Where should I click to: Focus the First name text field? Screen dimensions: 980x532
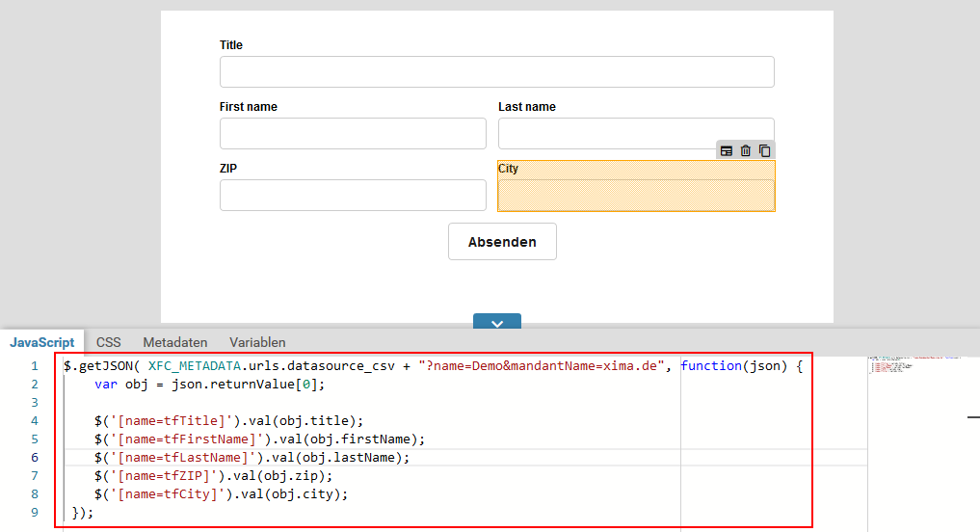point(353,134)
